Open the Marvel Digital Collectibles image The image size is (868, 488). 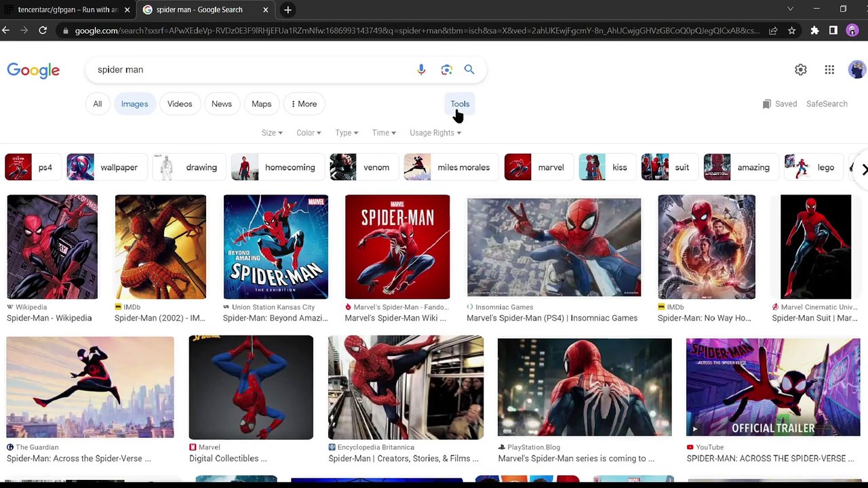click(251, 387)
